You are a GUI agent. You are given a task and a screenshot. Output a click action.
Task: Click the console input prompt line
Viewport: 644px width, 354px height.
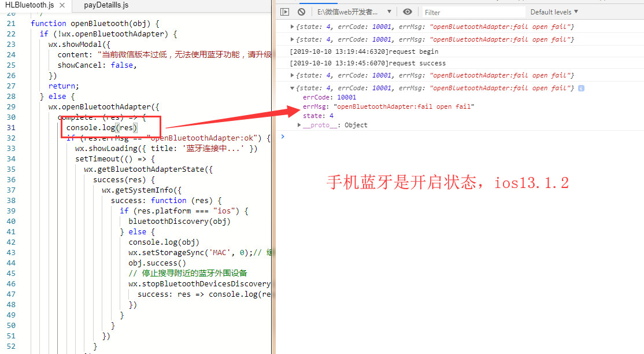click(460, 137)
